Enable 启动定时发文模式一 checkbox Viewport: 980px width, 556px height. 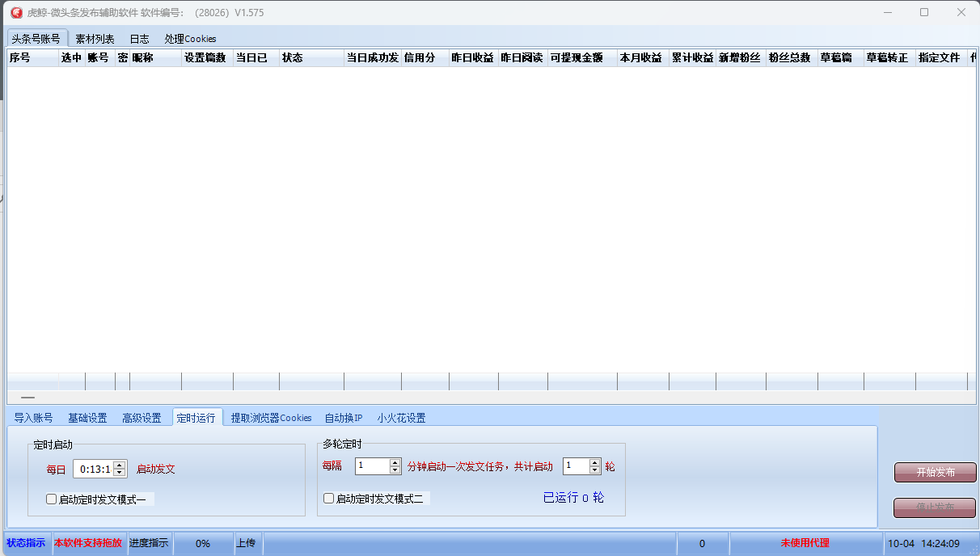coord(52,499)
